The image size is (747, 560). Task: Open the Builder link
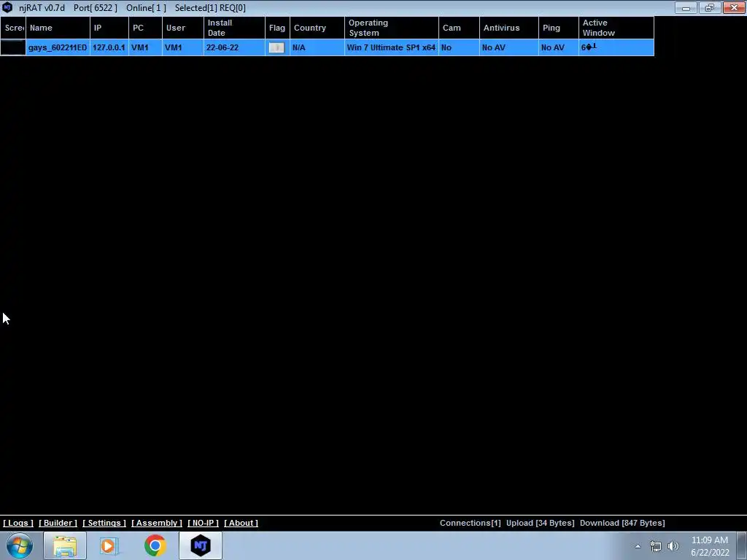click(x=58, y=523)
